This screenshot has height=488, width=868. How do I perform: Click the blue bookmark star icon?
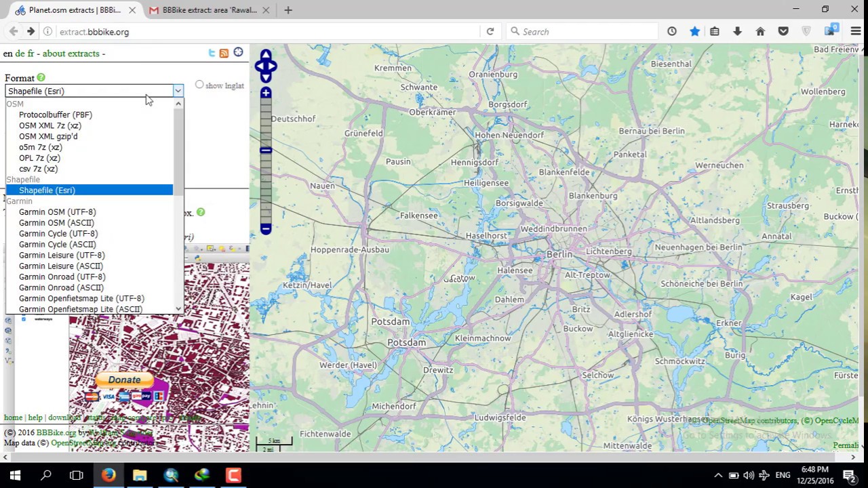coord(694,31)
